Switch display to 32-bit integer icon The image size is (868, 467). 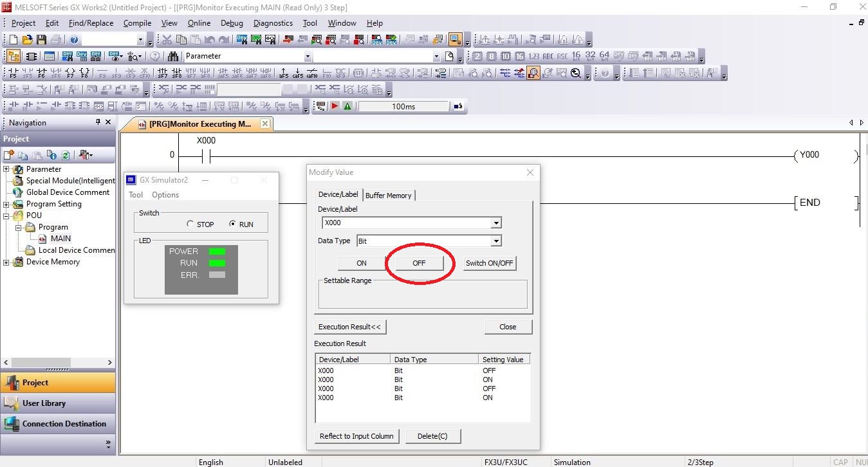pyautogui.click(x=590, y=57)
